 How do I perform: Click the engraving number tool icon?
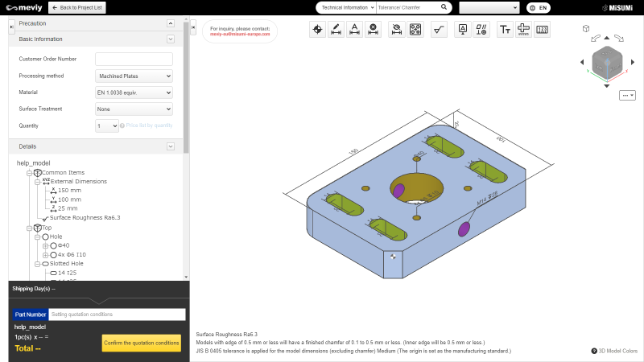point(542,30)
